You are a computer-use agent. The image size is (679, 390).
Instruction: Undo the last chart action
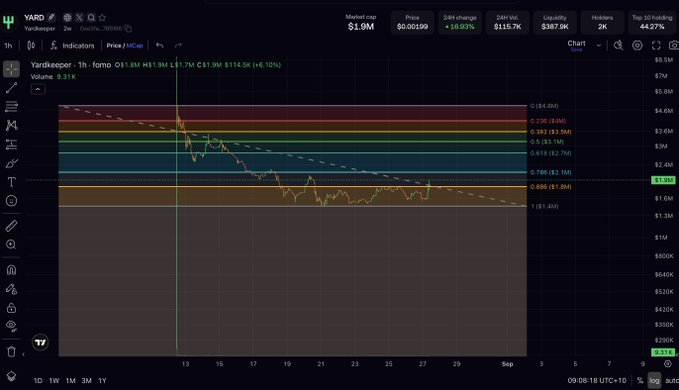click(160, 45)
